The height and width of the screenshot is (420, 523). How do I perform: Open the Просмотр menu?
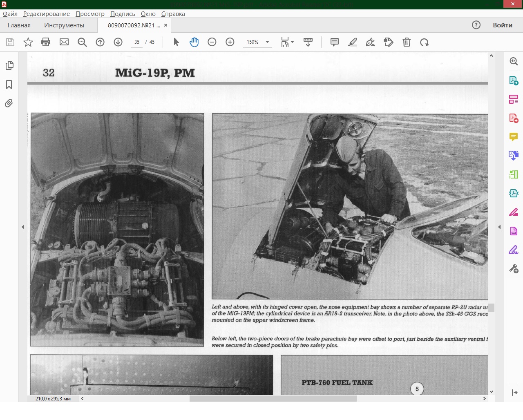[x=90, y=13]
